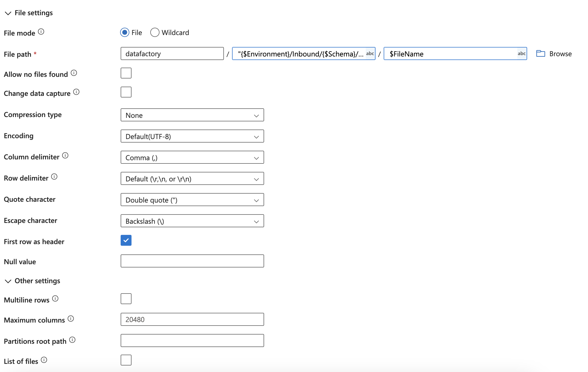This screenshot has height=372, width=588.
Task: Enable the Allow no files found checkbox
Action: coord(126,73)
